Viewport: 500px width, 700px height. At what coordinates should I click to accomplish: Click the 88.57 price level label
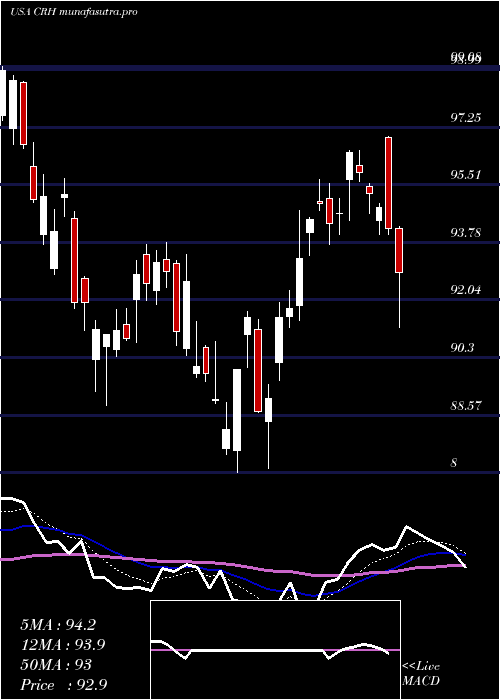tap(466, 406)
